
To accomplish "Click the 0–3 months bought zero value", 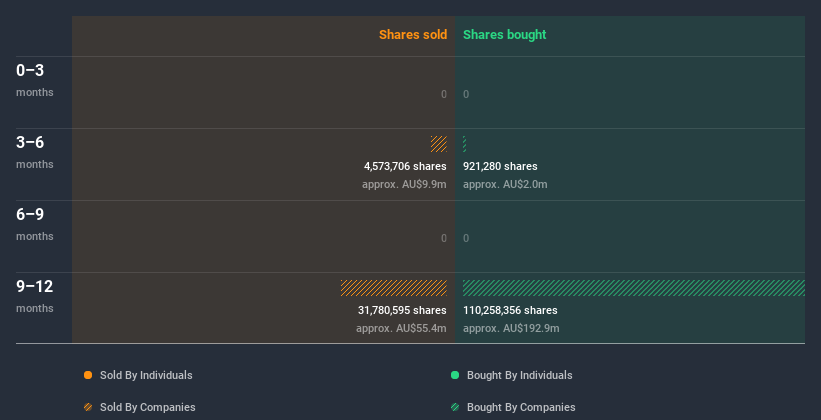I will click(466, 94).
